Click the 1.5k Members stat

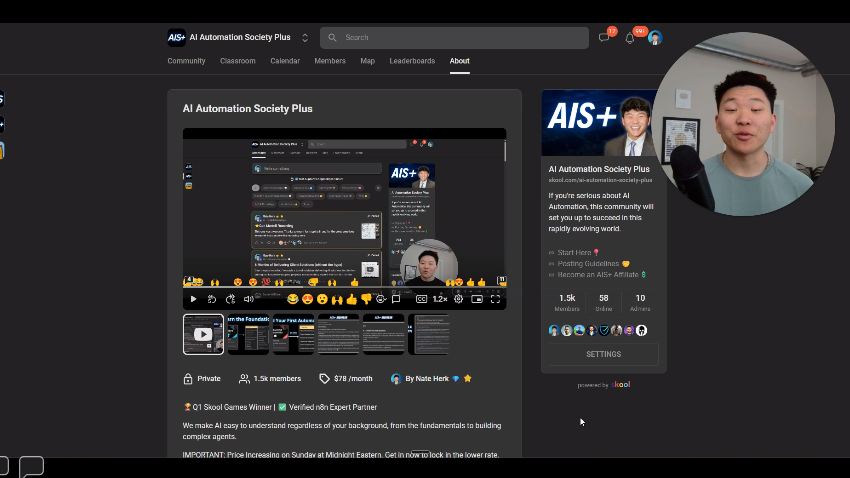(567, 303)
